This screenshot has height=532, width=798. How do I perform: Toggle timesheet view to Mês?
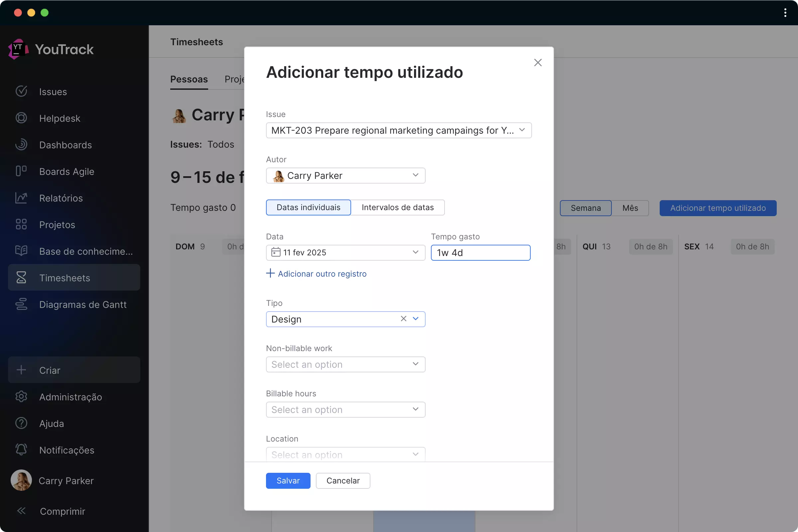630,208
